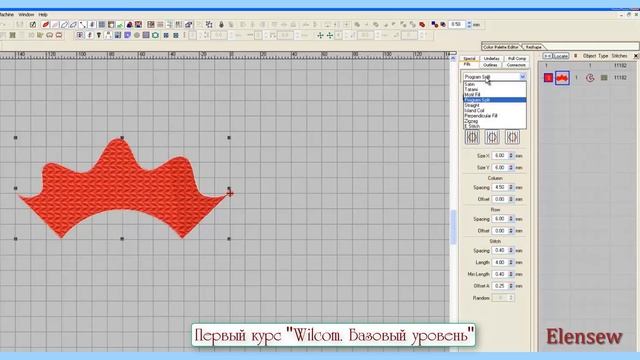Open the Reshape tab
The height and width of the screenshot is (360, 640).
coord(533,47)
